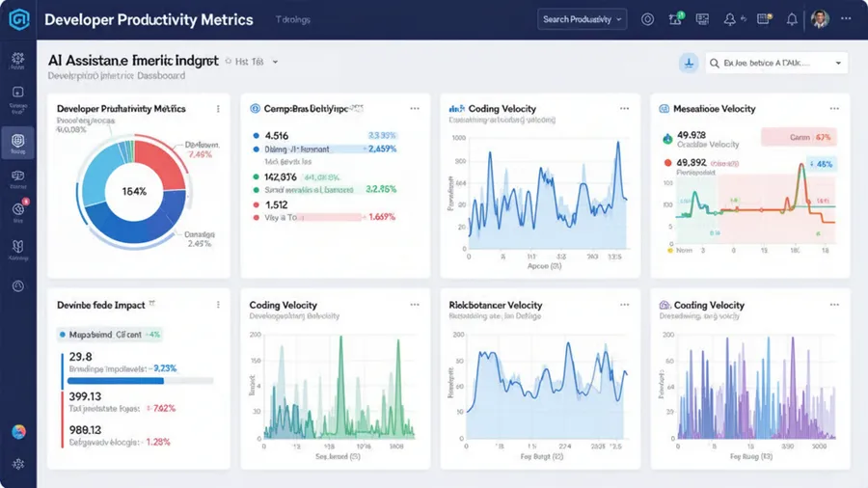Click the 69,892 velocity value

[x=692, y=163]
